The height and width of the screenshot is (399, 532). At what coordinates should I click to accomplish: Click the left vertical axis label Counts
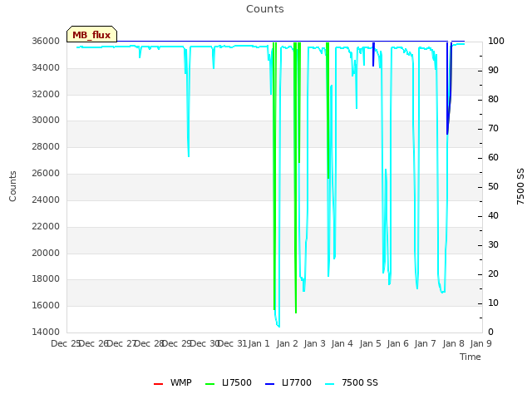click(13, 186)
